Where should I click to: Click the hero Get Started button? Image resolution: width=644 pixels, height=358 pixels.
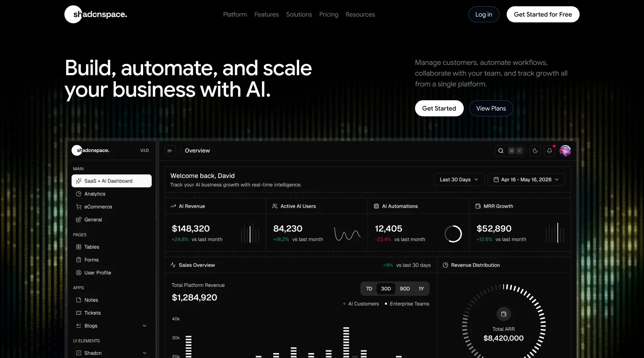(x=439, y=108)
